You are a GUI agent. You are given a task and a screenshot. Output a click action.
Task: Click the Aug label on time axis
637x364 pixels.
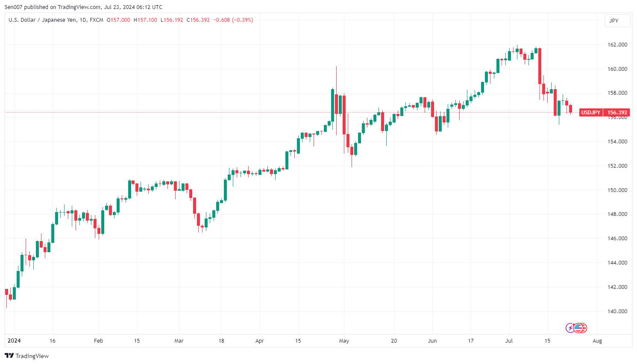click(597, 341)
